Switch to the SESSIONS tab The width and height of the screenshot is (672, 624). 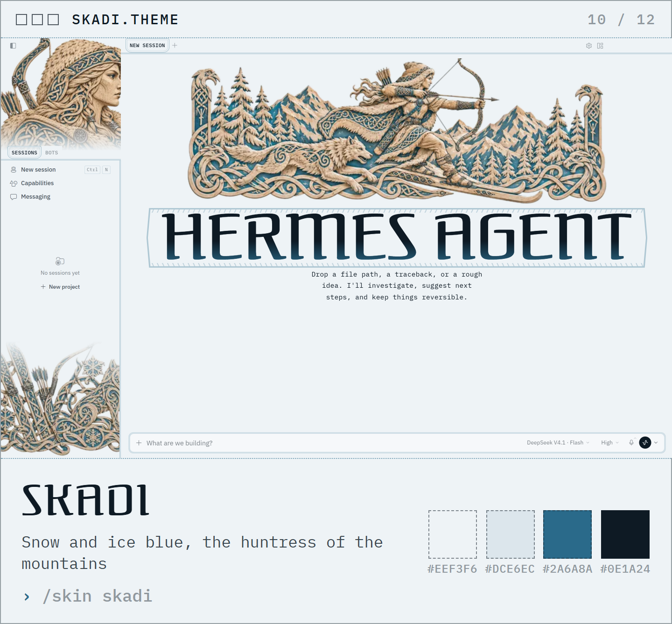click(24, 153)
